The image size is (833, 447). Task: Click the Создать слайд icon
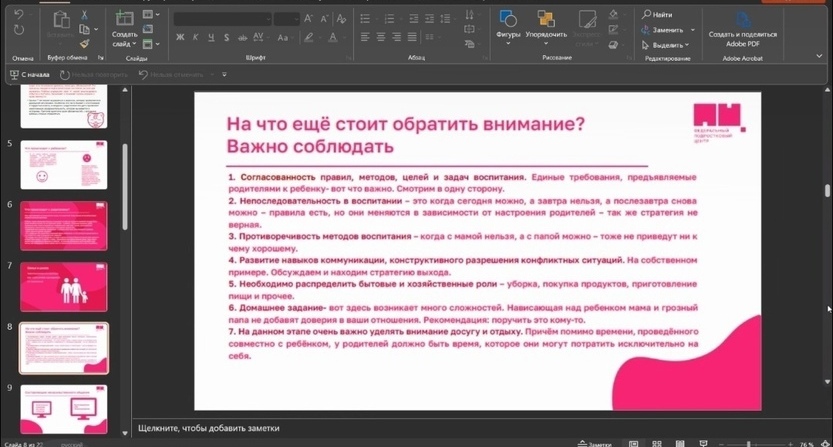click(x=124, y=19)
